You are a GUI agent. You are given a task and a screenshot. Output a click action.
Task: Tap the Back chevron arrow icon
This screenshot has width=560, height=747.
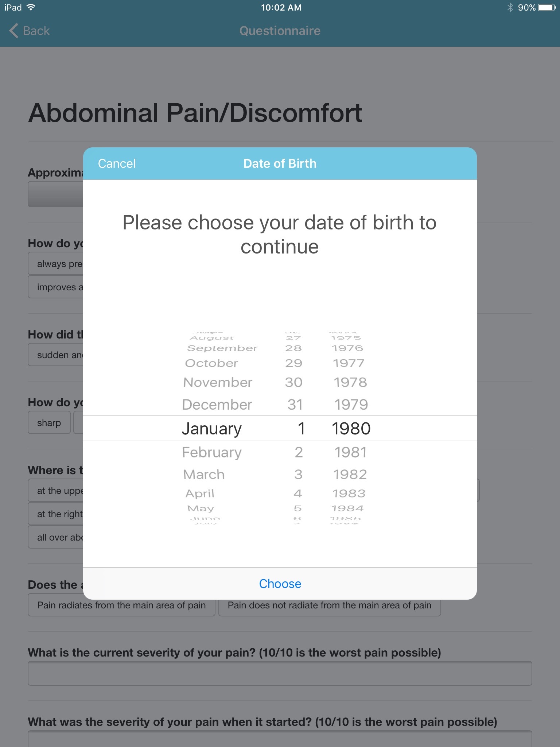13,31
